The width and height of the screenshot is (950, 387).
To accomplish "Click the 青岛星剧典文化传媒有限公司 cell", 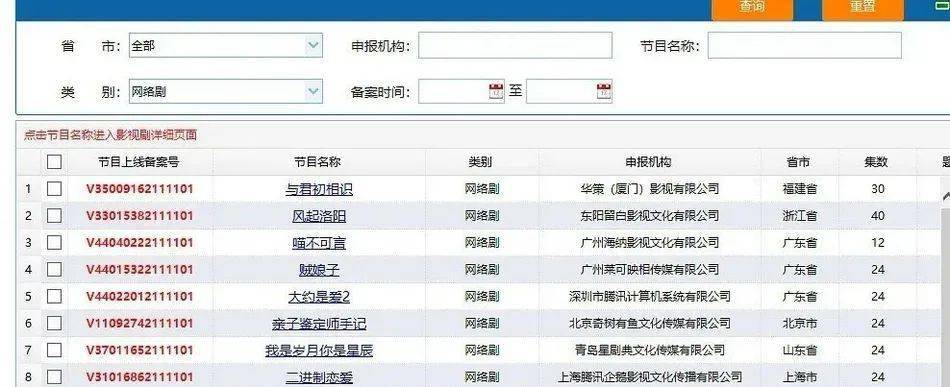I will (x=649, y=350).
